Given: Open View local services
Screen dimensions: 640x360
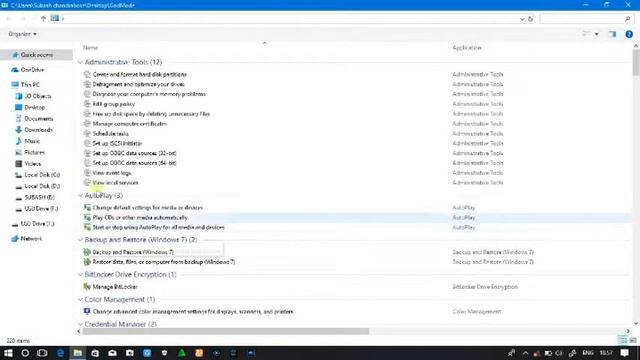Looking at the screenshot, I should point(115,183).
